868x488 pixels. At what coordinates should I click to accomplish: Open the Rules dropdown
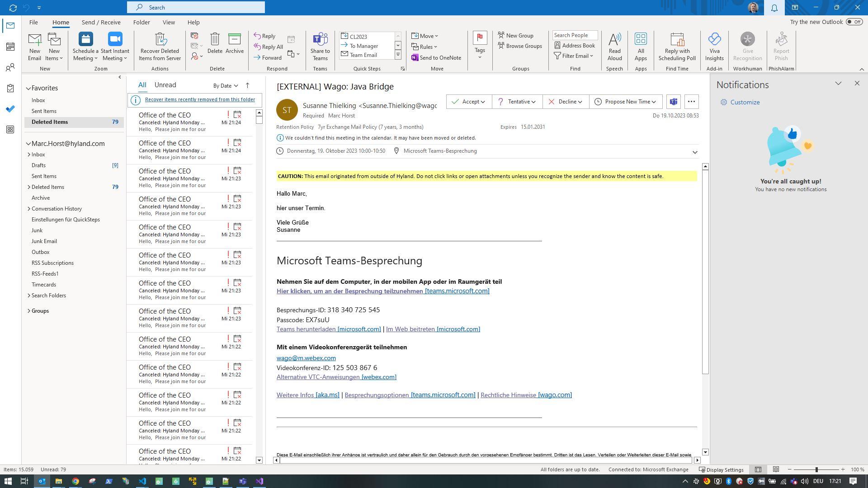424,47
